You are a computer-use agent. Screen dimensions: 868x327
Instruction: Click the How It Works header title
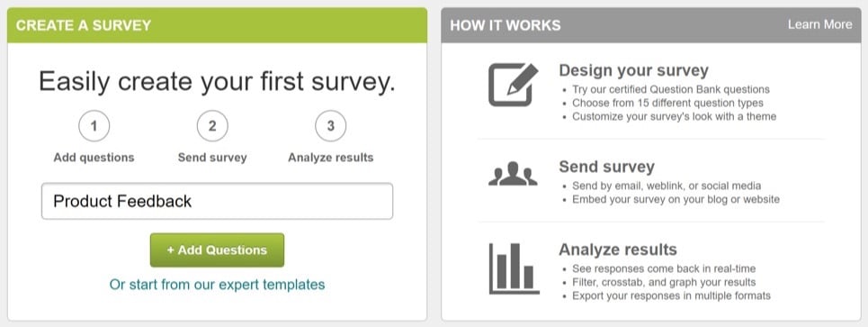click(x=505, y=25)
